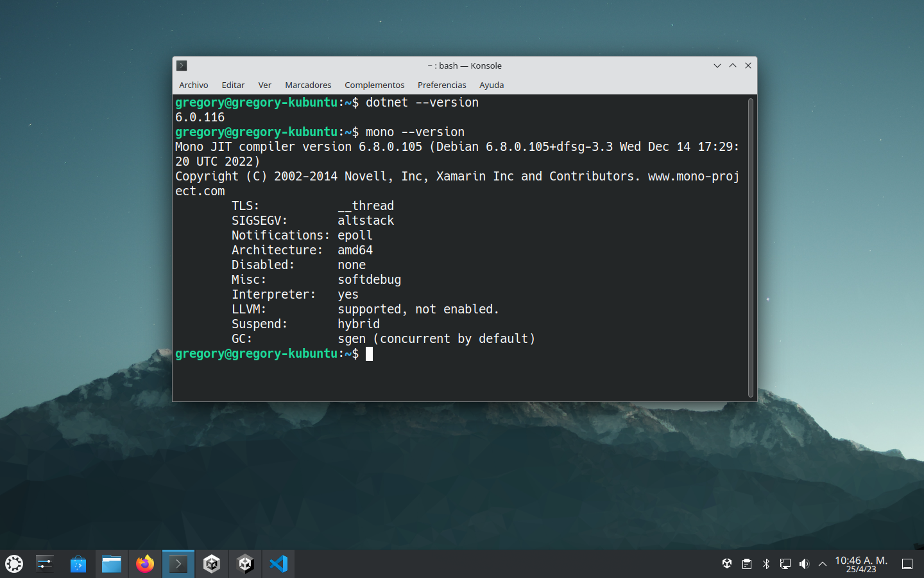This screenshot has width=924, height=578.
Task: Open the network connections tray icon
Action: (785, 564)
